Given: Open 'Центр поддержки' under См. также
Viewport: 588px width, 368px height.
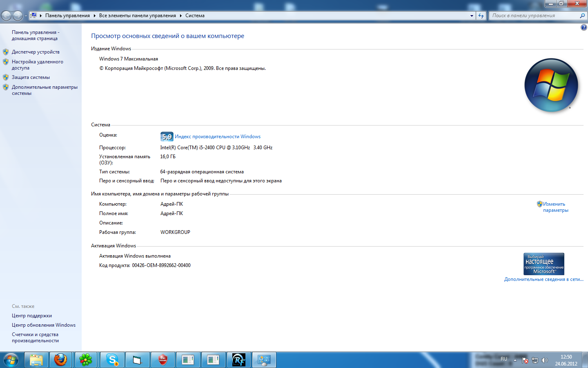Looking at the screenshot, I should tap(32, 316).
